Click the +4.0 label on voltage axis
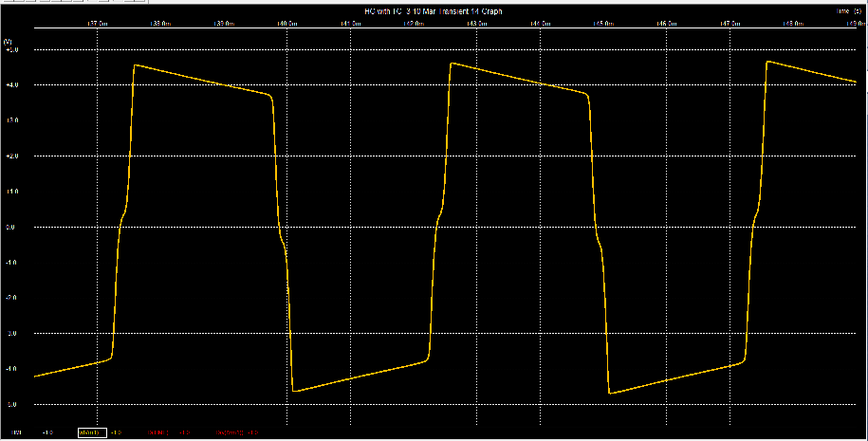The image size is (868, 441). coord(12,85)
